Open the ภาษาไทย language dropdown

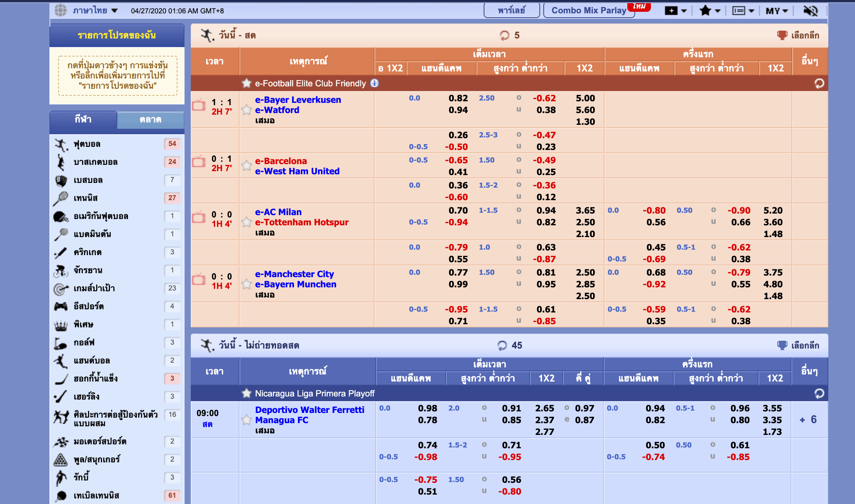point(91,11)
